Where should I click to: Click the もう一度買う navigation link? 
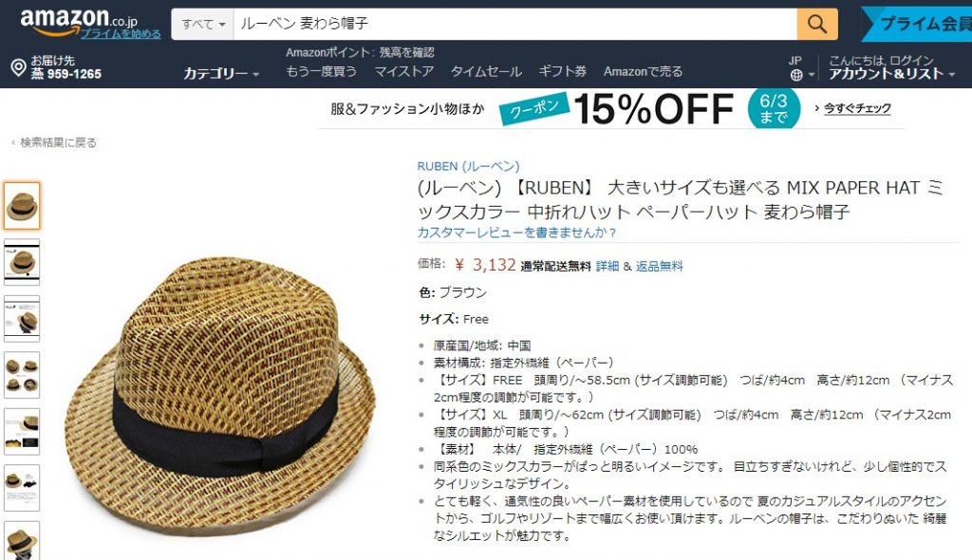pyautogui.click(x=321, y=71)
